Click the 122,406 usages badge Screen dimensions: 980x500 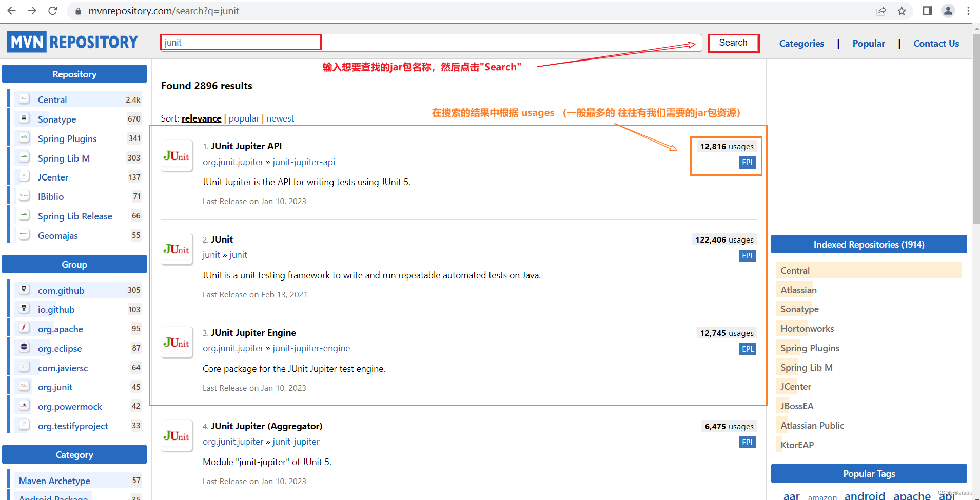[x=724, y=240]
